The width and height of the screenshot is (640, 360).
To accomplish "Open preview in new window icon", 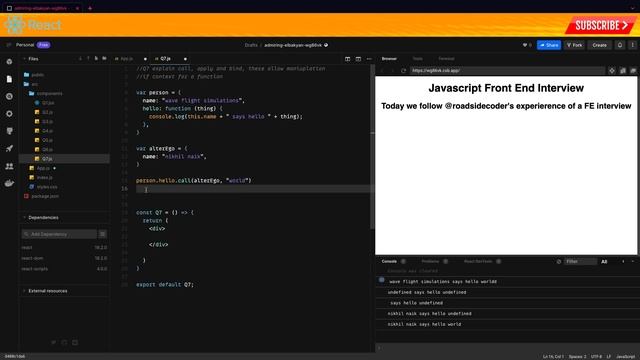I will click(x=633, y=71).
